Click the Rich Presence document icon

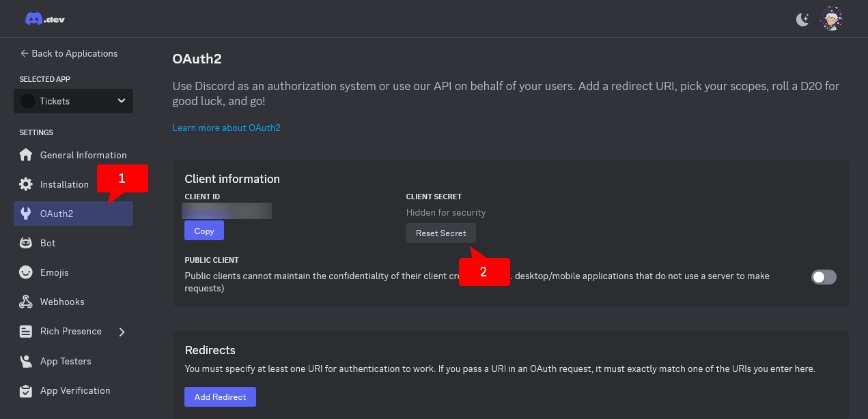tap(26, 332)
